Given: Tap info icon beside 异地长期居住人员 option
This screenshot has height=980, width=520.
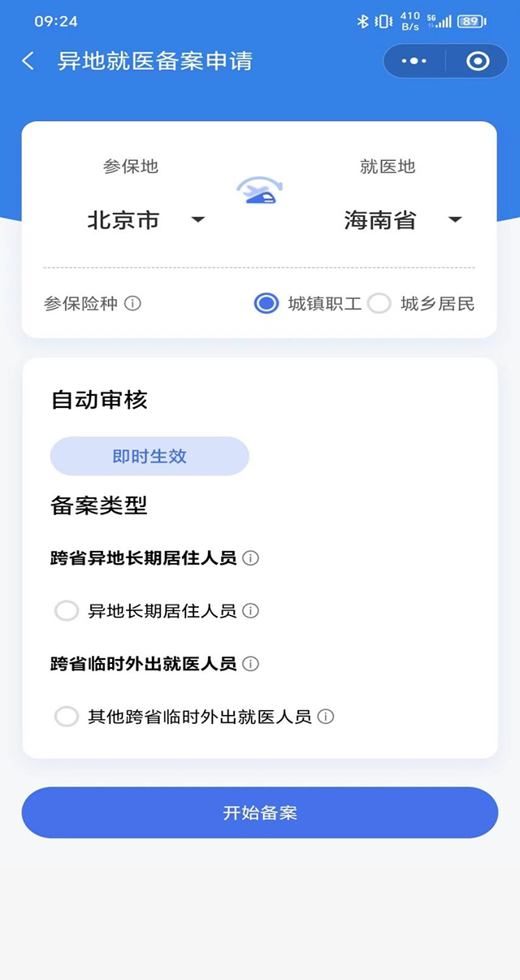Looking at the screenshot, I should 251,611.
